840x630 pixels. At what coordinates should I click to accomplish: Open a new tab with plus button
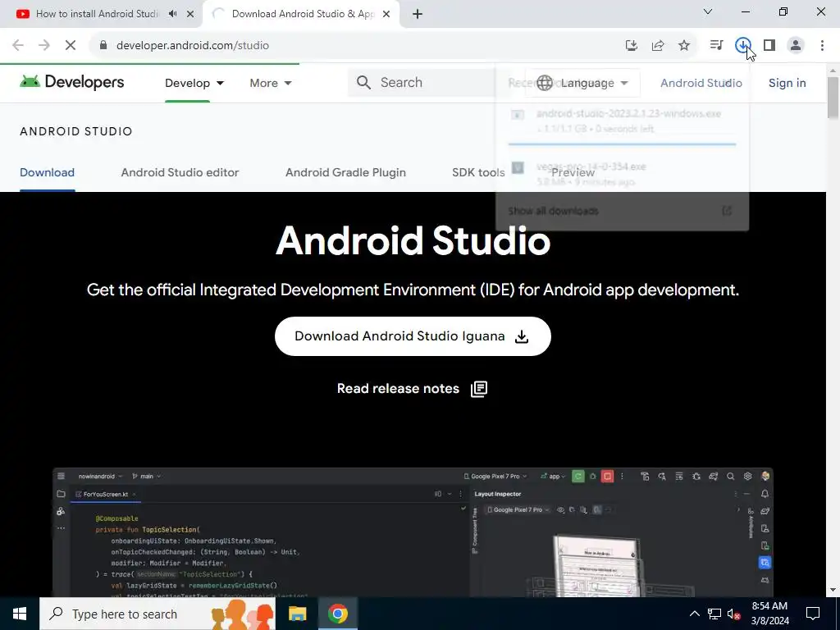418,14
